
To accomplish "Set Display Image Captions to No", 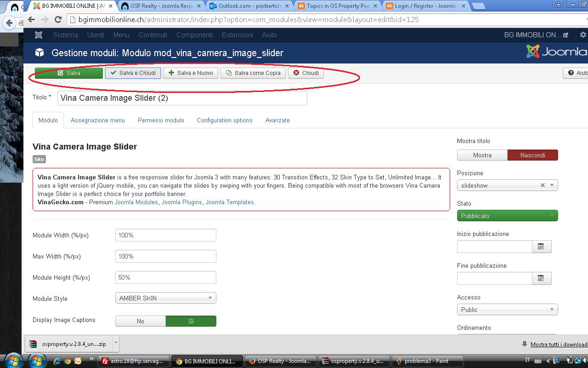I will tap(141, 321).
